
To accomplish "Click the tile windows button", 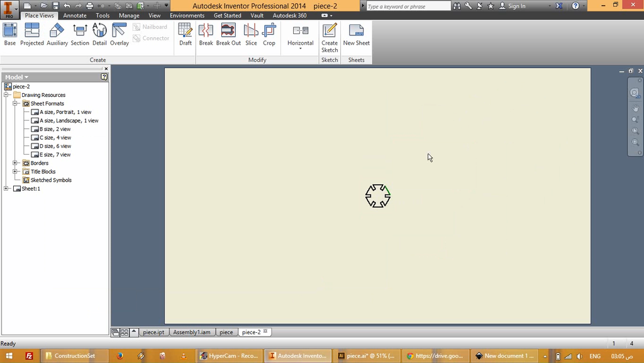I will 125,332.
